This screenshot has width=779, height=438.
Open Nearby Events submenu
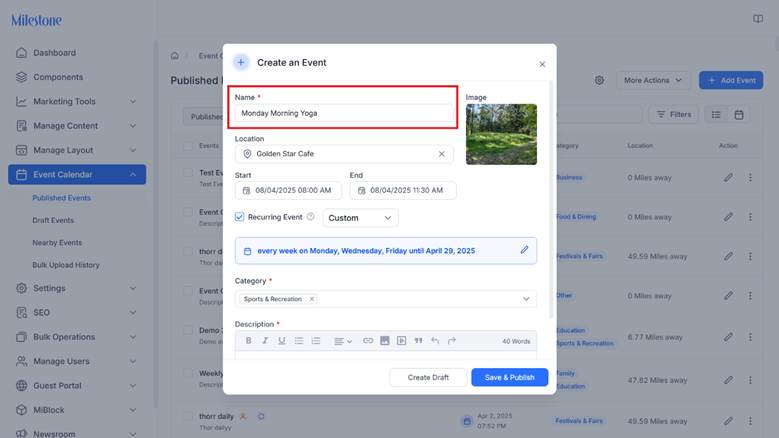tap(57, 242)
